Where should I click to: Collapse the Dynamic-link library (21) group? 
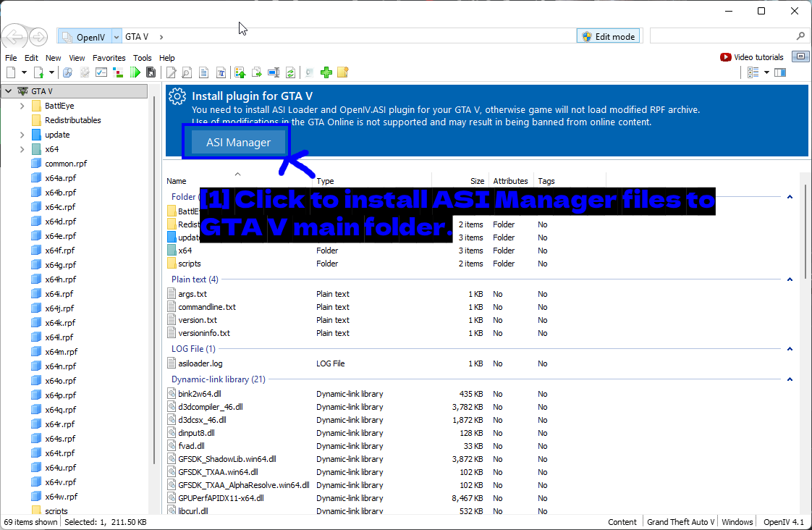790,379
